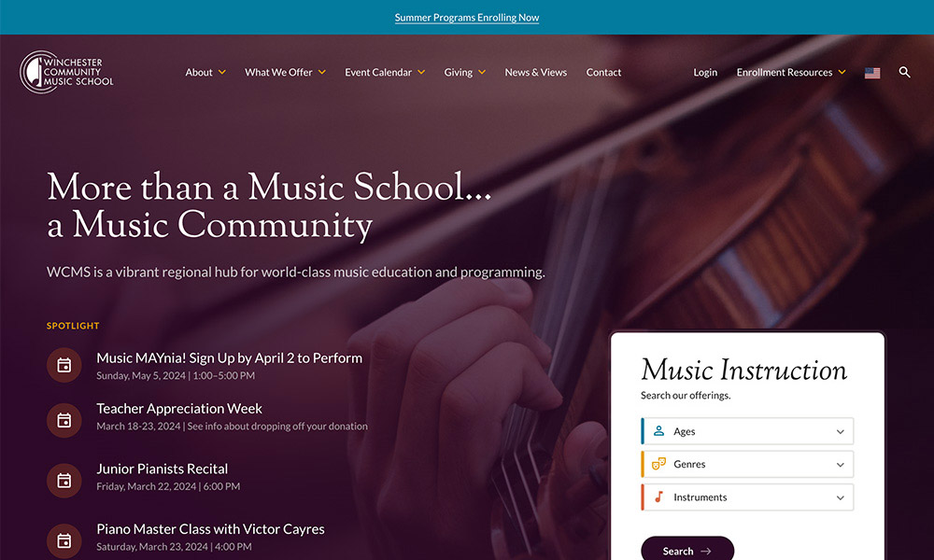Click calendar icon beside Music MAYnia event
The image size is (934, 560).
coord(64,365)
